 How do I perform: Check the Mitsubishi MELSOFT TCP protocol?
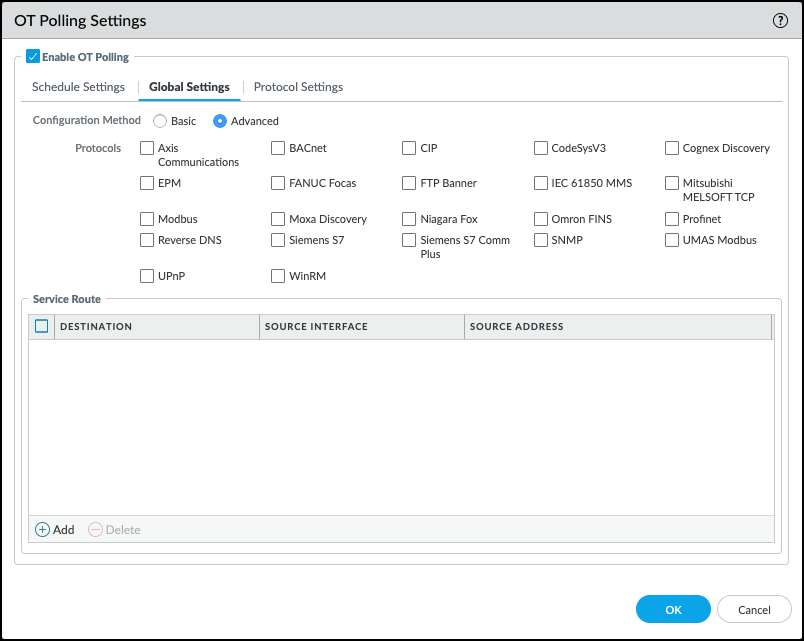tap(672, 183)
